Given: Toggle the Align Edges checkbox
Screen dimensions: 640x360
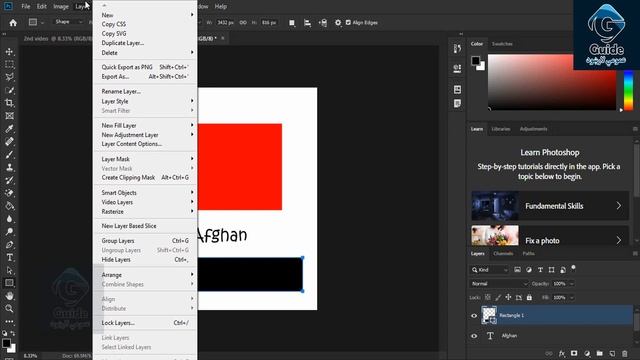Looking at the screenshot, I should pos(348,23).
